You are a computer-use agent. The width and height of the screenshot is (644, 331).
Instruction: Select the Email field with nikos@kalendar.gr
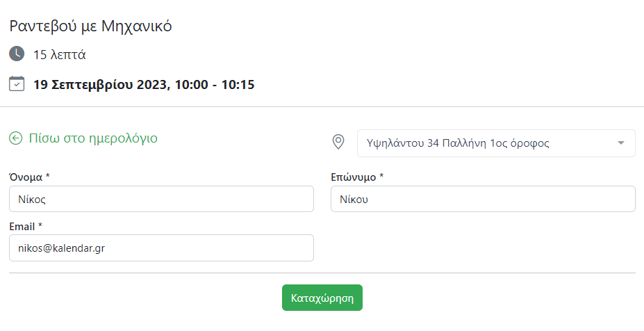161,248
